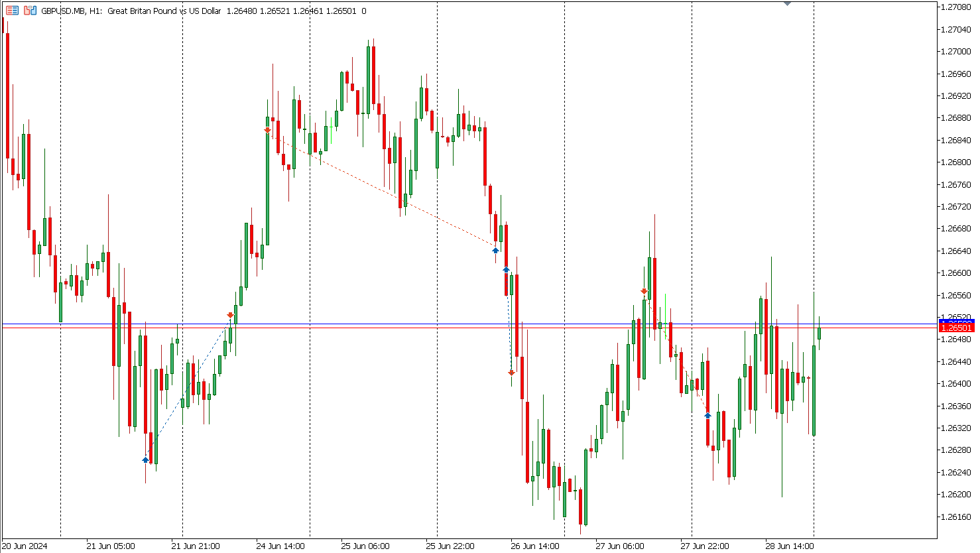Click the 1.27000 price scale label
The image size is (980, 553).
coord(957,51)
